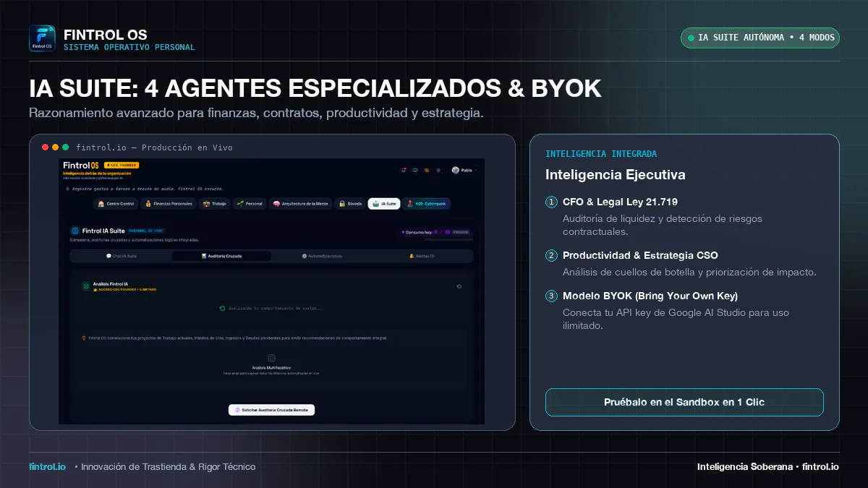868x488 pixels.
Task: Click the Análisis Multifacético chip icon
Action: [x=271, y=358]
